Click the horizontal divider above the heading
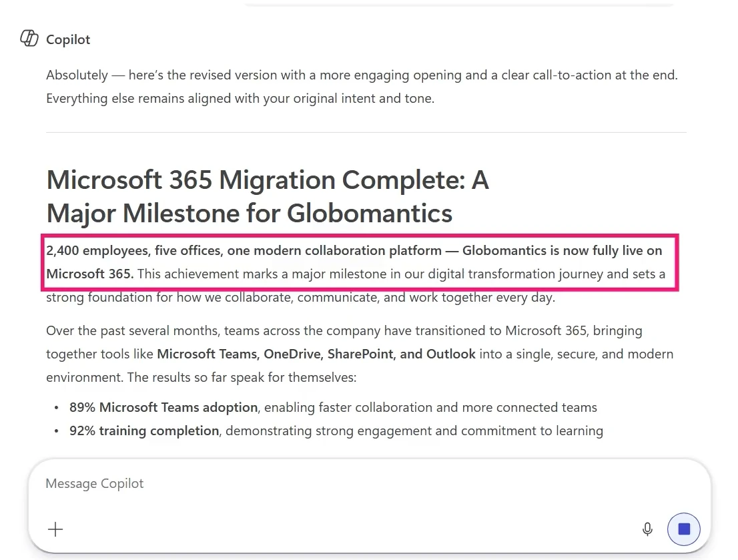The height and width of the screenshot is (560, 738). click(x=366, y=132)
